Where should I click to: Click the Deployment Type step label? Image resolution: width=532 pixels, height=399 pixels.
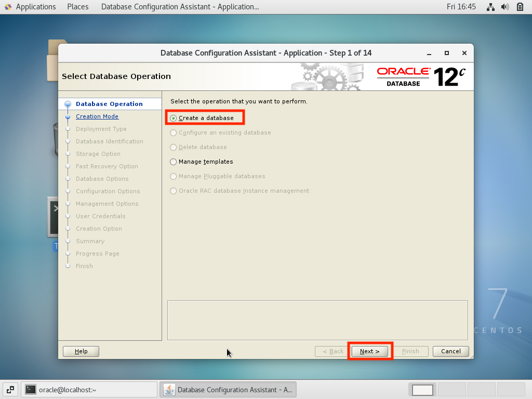[101, 129]
